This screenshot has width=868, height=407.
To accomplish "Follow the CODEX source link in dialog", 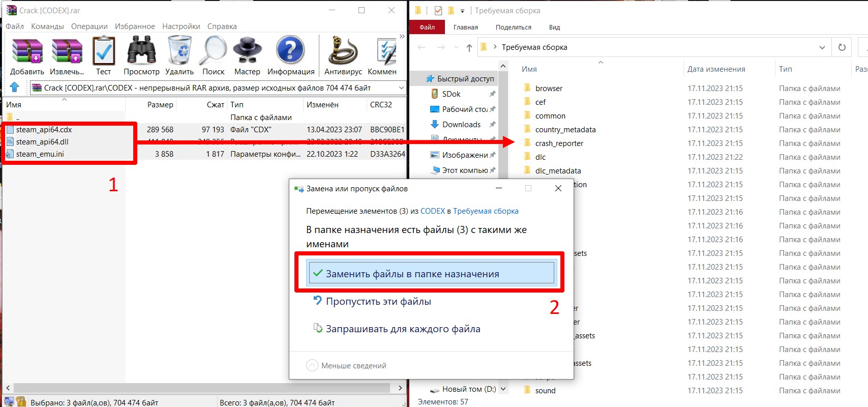I will [433, 211].
